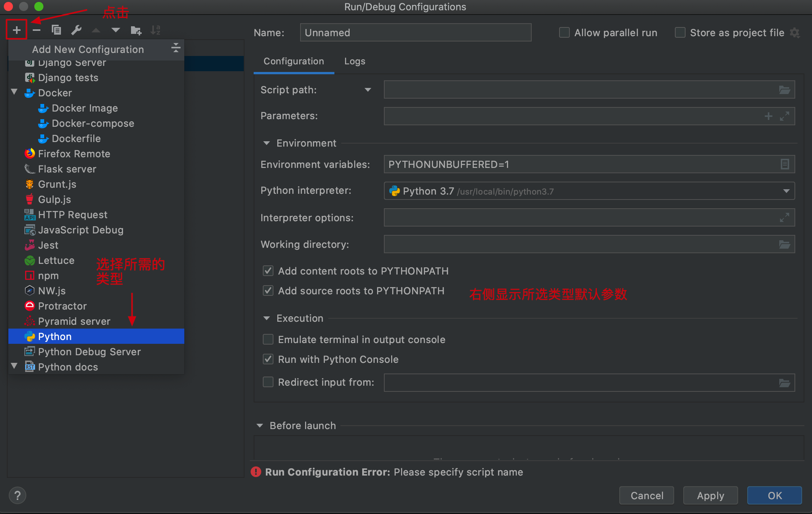The height and width of the screenshot is (514, 812).
Task: Select NW.js configuration type
Action: coord(96,291)
